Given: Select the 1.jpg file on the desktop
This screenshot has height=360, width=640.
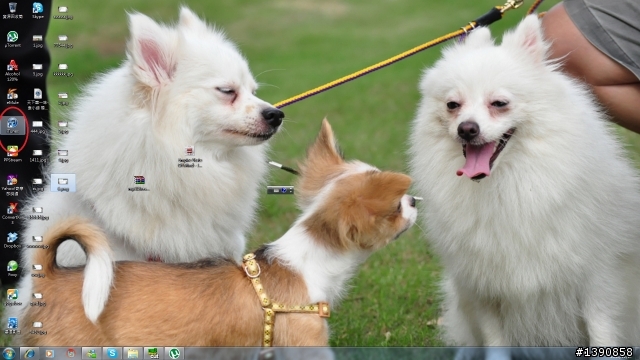Looking at the screenshot, I should coord(38,41).
